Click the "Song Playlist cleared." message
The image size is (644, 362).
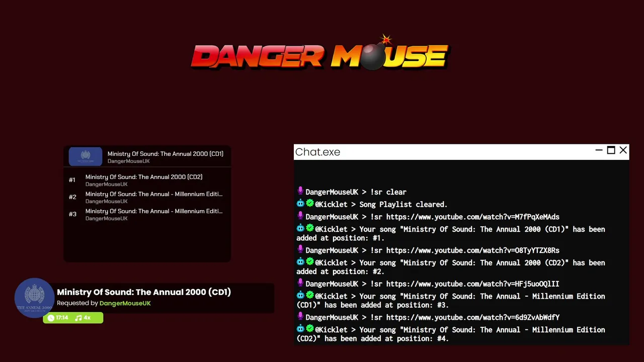pos(403,205)
